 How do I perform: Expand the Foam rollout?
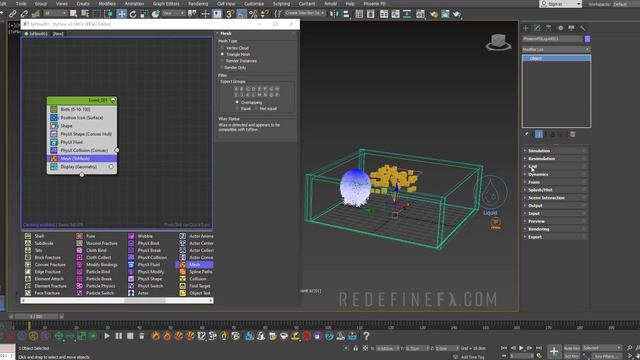(555, 182)
